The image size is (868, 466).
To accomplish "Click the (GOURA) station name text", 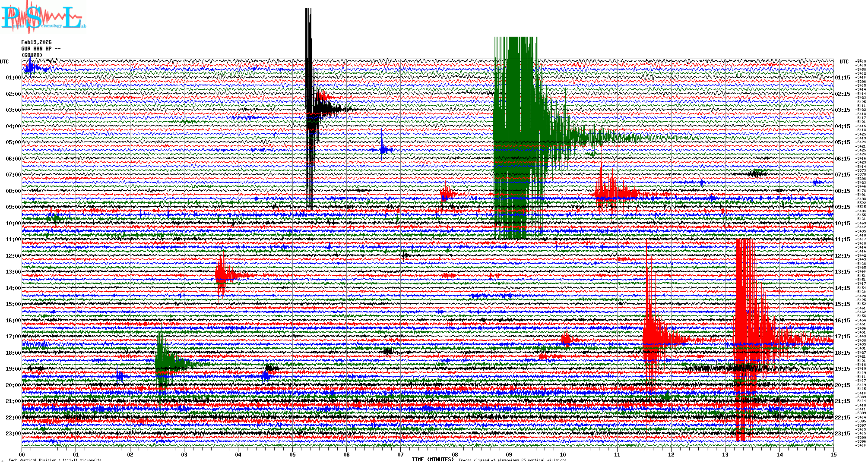I will (x=32, y=55).
